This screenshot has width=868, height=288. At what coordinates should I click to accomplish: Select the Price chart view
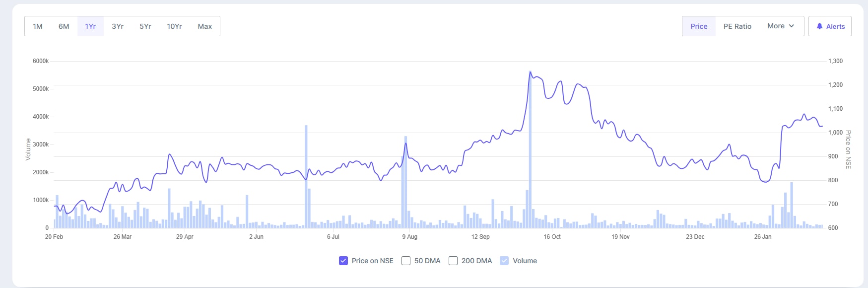[x=699, y=26]
